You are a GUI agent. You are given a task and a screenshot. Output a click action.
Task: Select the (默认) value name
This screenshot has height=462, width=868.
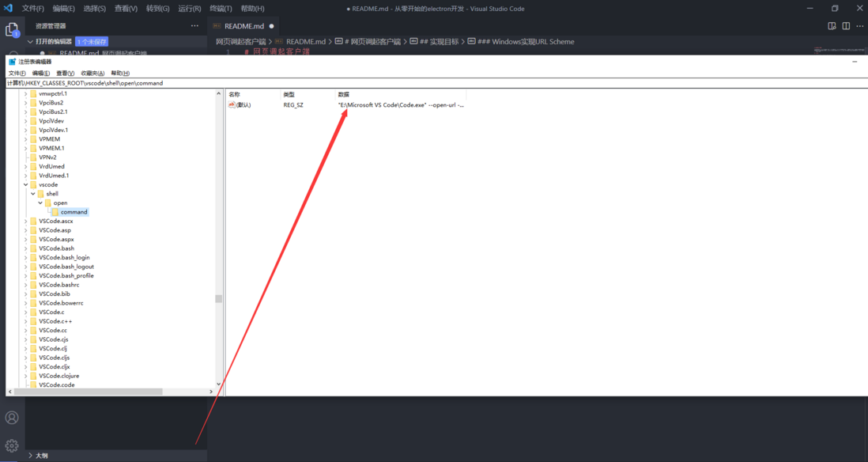pos(243,104)
